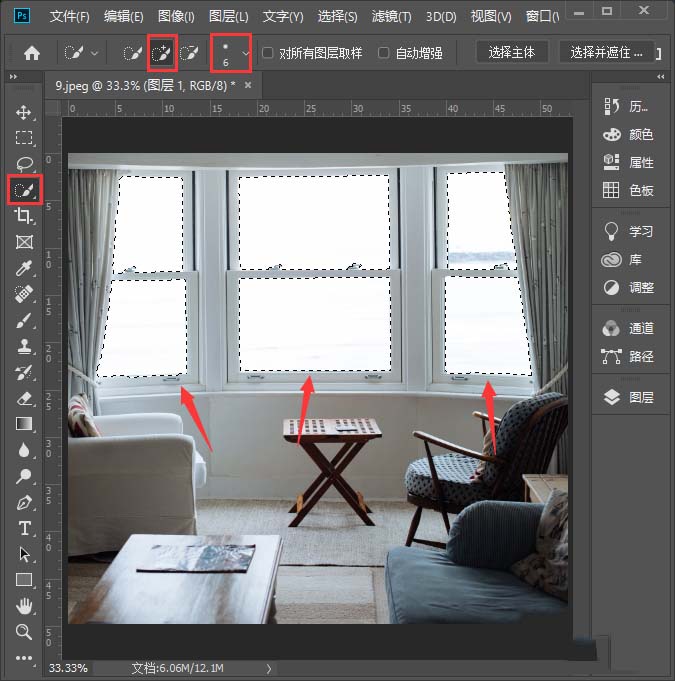Select the Brush tool

pyautogui.click(x=23, y=321)
